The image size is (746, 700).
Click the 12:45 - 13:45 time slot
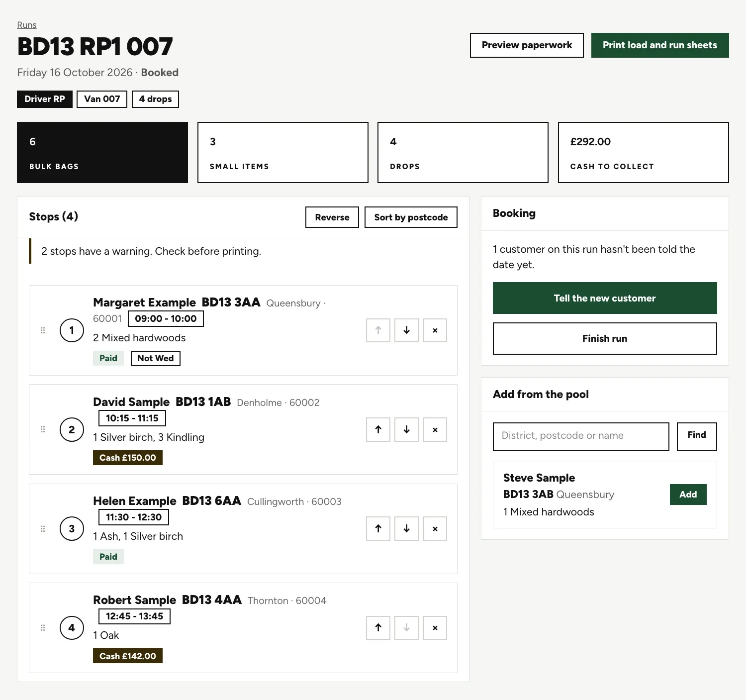(134, 616)
